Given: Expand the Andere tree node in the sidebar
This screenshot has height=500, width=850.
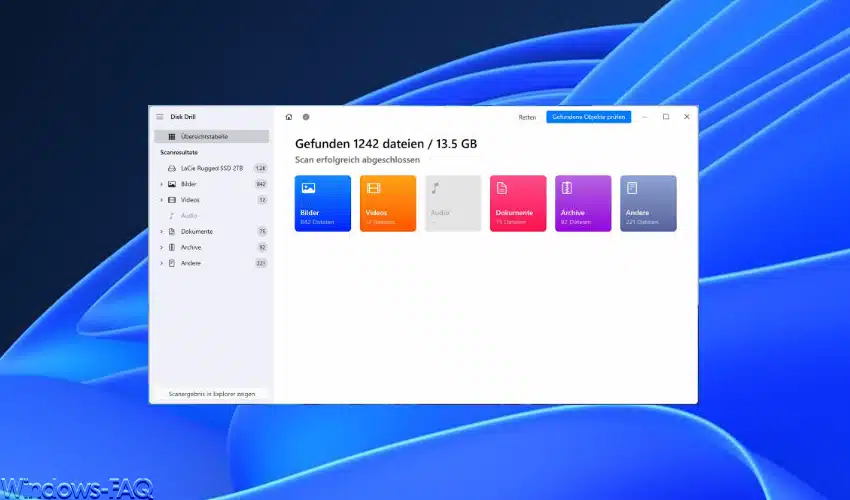Looking at the screenshot, I should tap(161, 263).
